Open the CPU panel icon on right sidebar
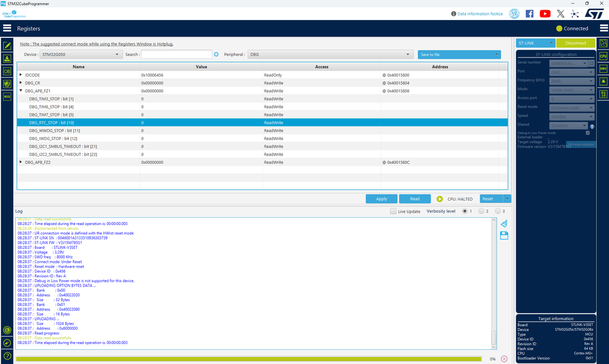Viewport: 609px width, 364px height. tap(603, 56)
